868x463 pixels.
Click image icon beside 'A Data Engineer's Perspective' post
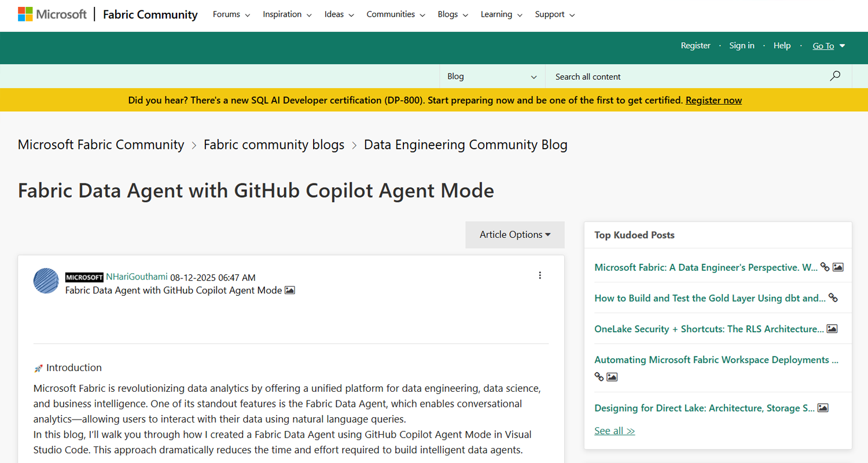tap(838, 267)
